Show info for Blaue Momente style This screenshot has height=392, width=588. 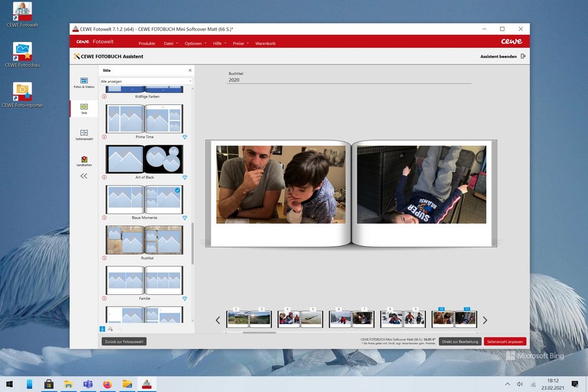click(x=104, y=218)
